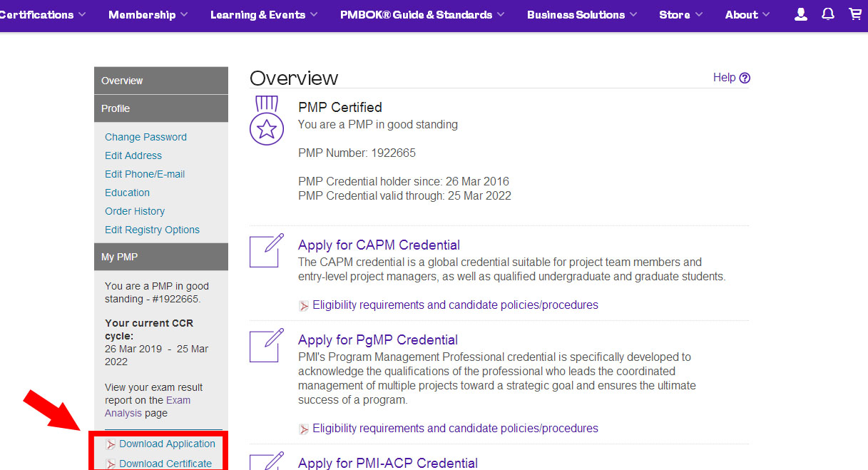
Task: Click Download Application
Action: [x=167, y=444]
